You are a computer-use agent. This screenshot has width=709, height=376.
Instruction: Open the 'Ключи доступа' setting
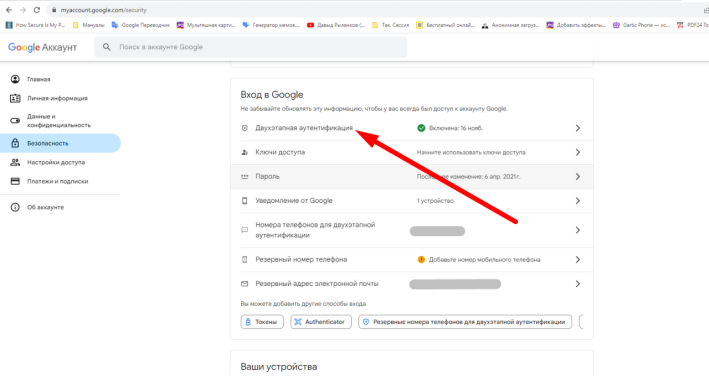(411, 152)
